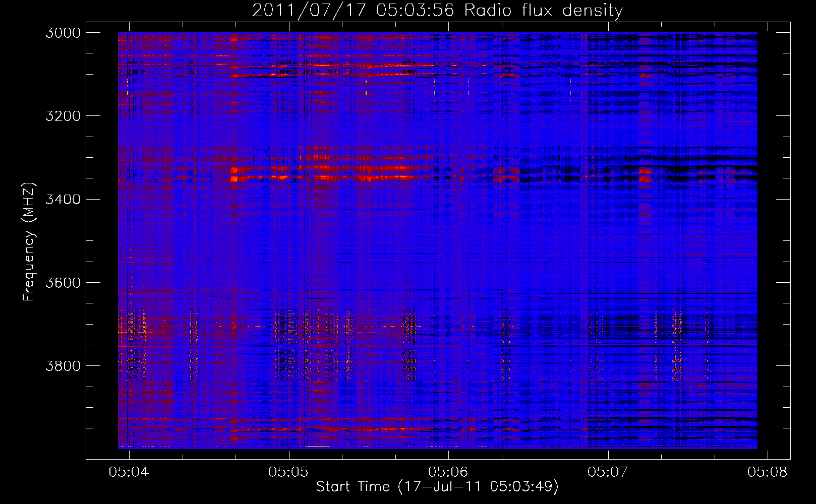The width and height of the screenshot is (816, 504).
Task: Click the 'Frequency (MHZ)' axis title
Action: tap(29, 242)
